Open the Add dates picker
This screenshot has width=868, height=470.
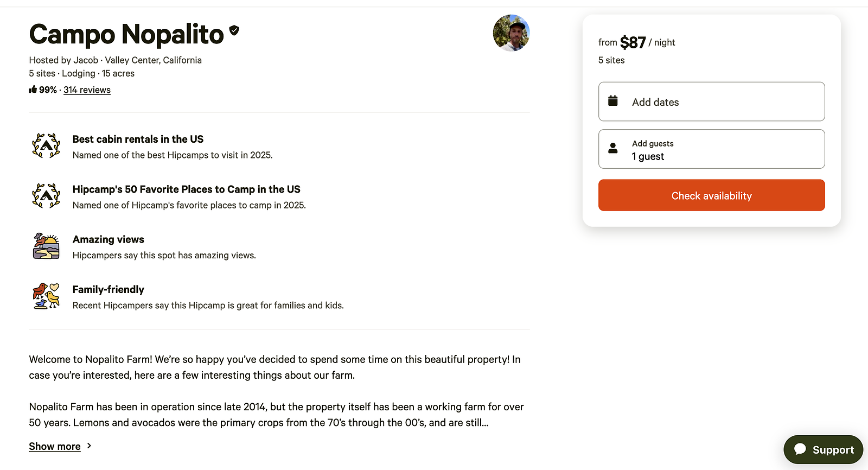pos(711,101)
